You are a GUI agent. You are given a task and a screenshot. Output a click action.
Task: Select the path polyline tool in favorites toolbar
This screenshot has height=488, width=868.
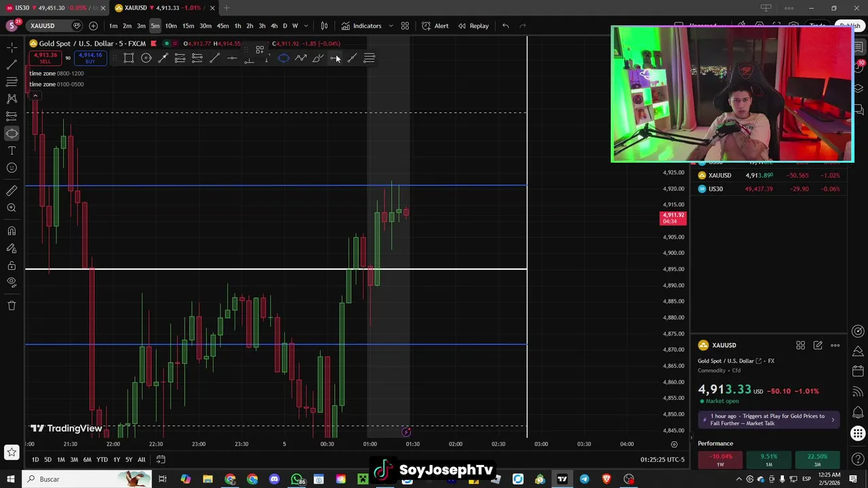point(300,58)
